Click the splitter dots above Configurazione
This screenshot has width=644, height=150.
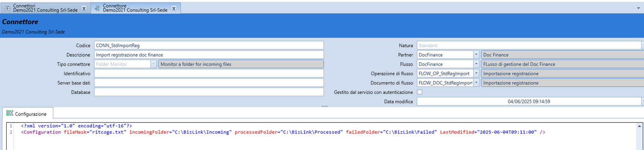(324, 106)
